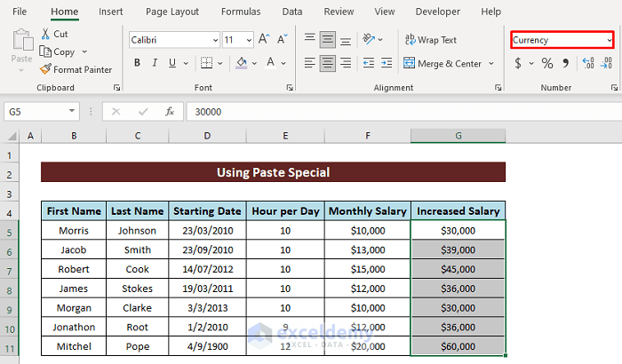The height and width of the screenshot is (364, 622).
Task: Click the Merge & Center button
Action: [443, 64]
